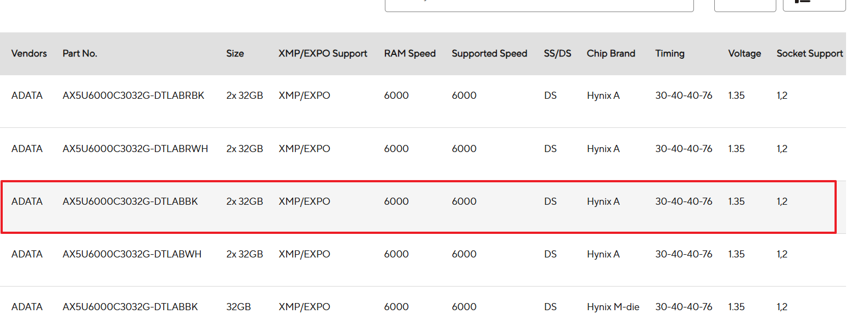Click the single 32GB size cell
The image size is (868, 325).
[x=238, y=307]
